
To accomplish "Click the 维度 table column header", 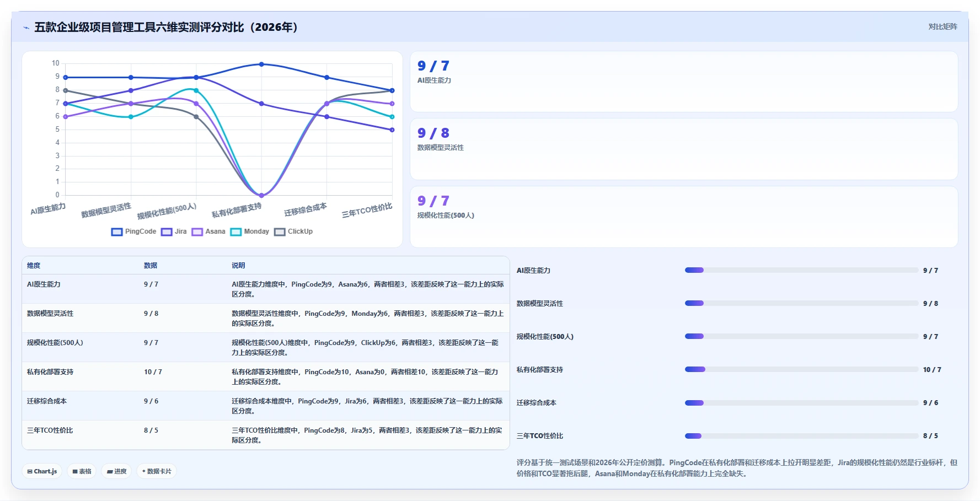I will 34,266.
